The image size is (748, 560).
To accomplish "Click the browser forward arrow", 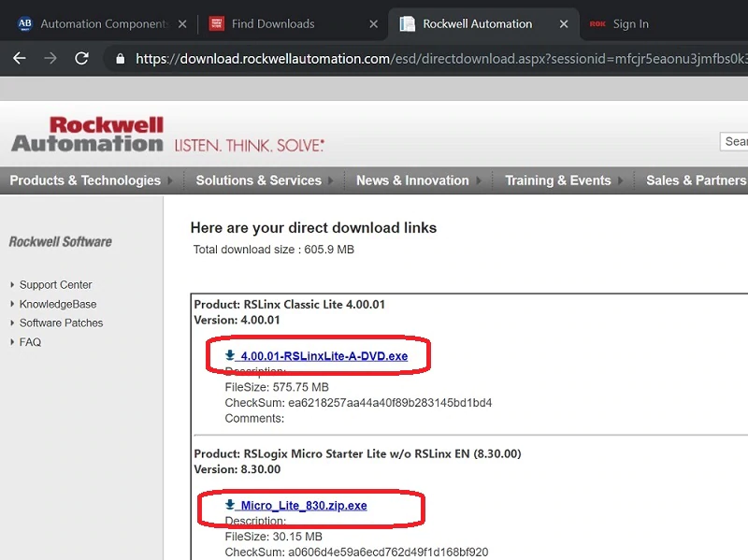I will click(50, 58).
